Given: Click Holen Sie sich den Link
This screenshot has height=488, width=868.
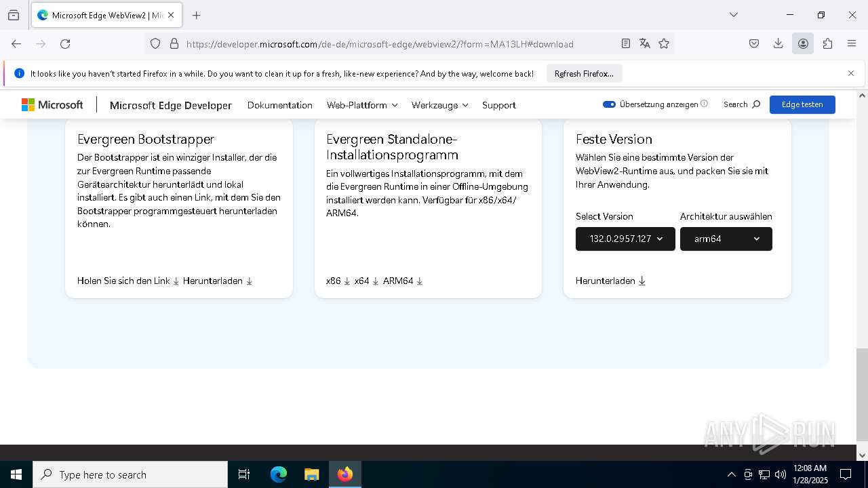Looking at the screenshot, I should click(x=128, y=281).
